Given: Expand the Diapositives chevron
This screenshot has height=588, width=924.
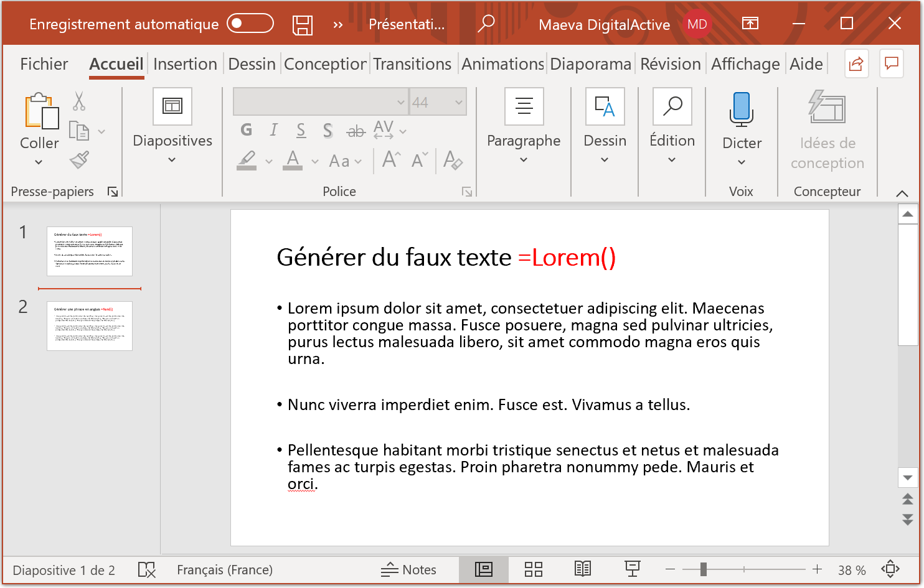Looking at the screenshot, I should point(172,161).
